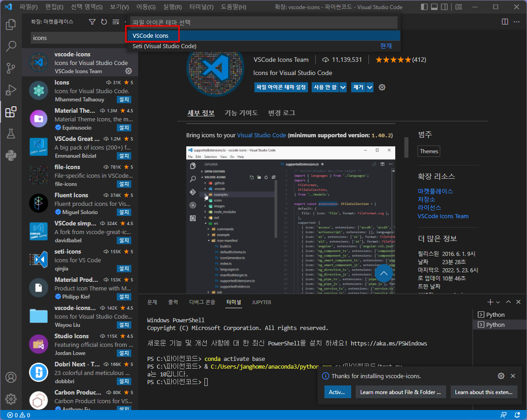
Task: Open the 파일(F) menu
Action: point(29,7)
